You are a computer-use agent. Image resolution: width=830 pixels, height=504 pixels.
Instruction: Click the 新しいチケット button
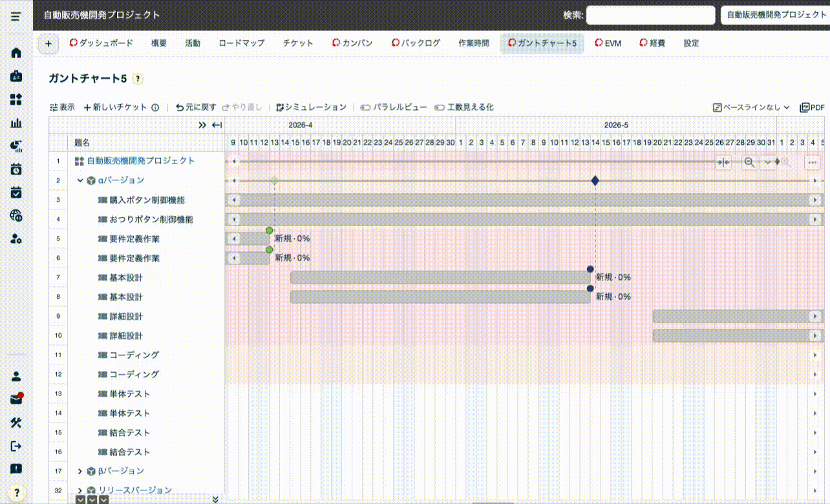[x=116, y=107]
